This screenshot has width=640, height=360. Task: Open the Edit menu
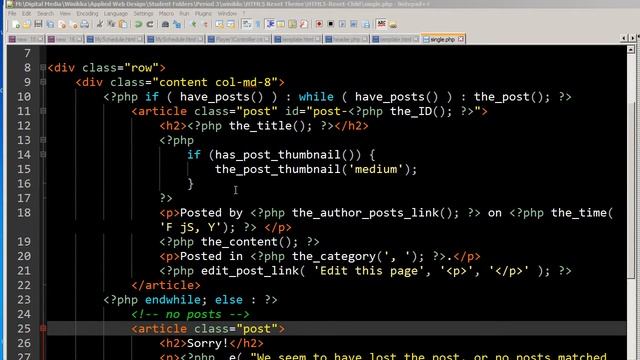(27, 13)
